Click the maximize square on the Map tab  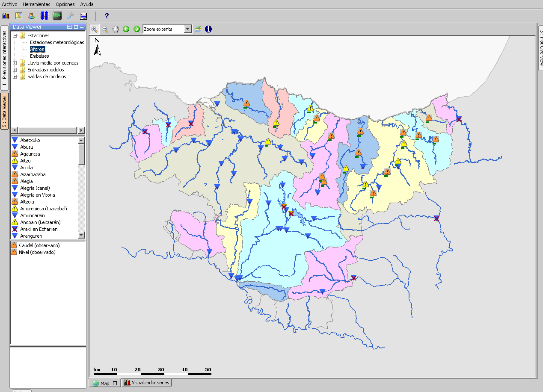click(x=115, y=383)
